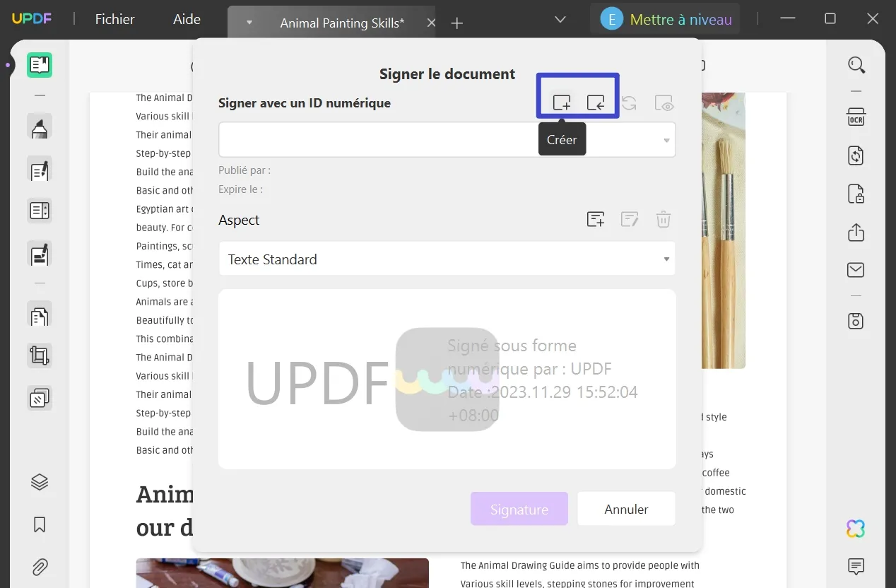896x588 pixels.
Task: Add a new signature appearance
Action: [x=596, y=220]
